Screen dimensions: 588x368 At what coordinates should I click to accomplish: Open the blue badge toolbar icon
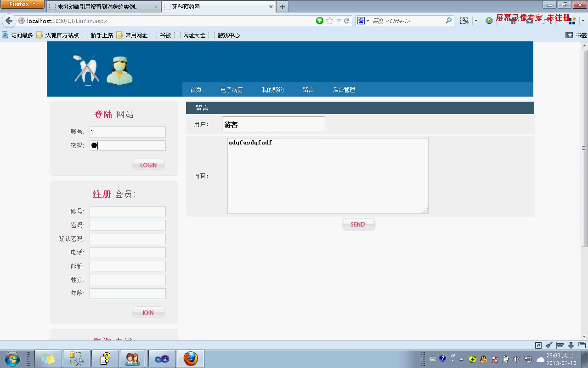pyautogui.click(x=489, y=21)
